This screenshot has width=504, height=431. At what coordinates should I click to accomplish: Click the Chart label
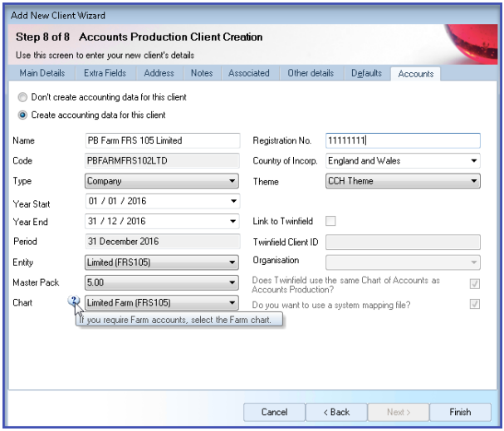point(22,303)
